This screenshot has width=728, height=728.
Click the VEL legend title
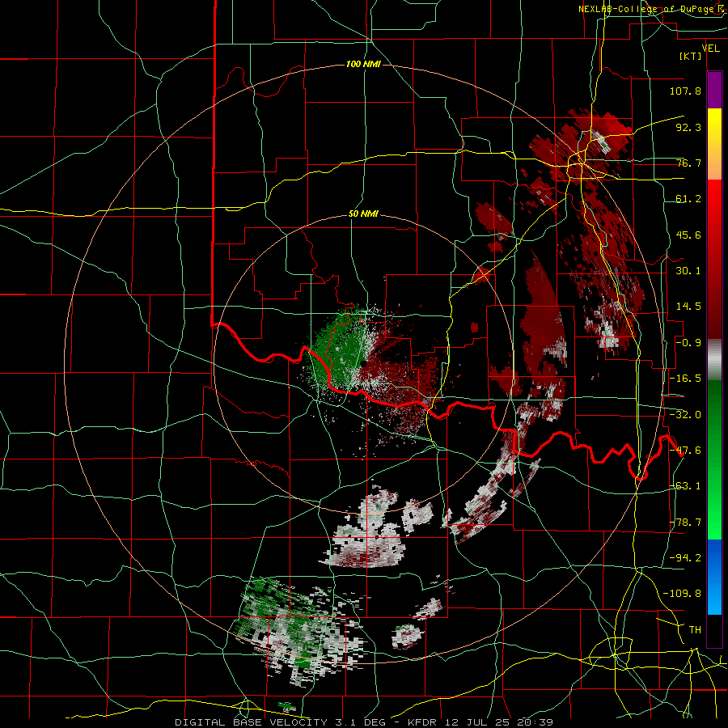(x=710, y=48)
